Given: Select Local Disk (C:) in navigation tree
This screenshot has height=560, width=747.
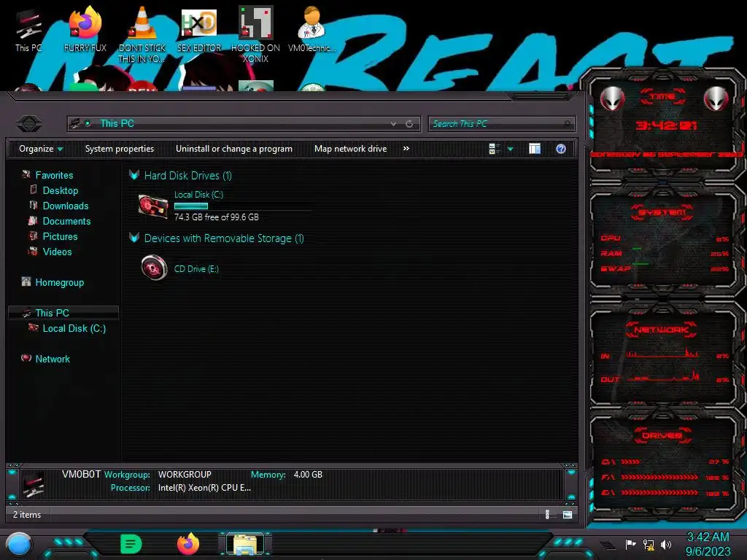Looking at the screenshot, I should tap(74, 329).
